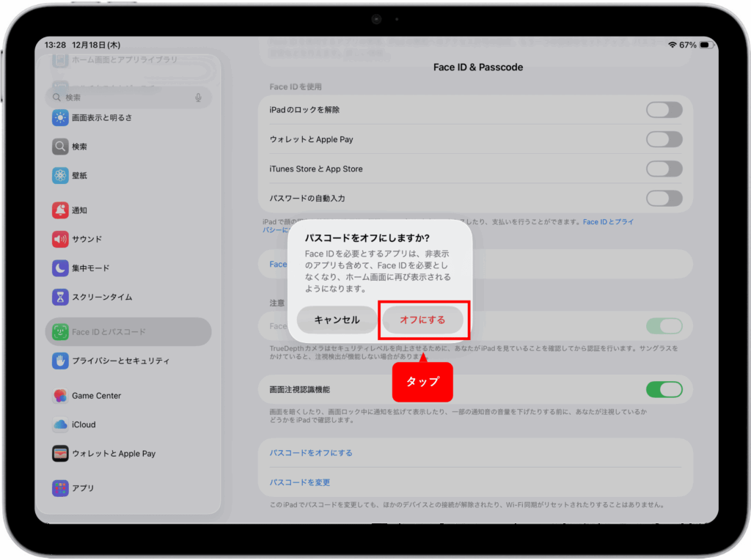Tap the microphone icon in search field

[x=198, y=97]
